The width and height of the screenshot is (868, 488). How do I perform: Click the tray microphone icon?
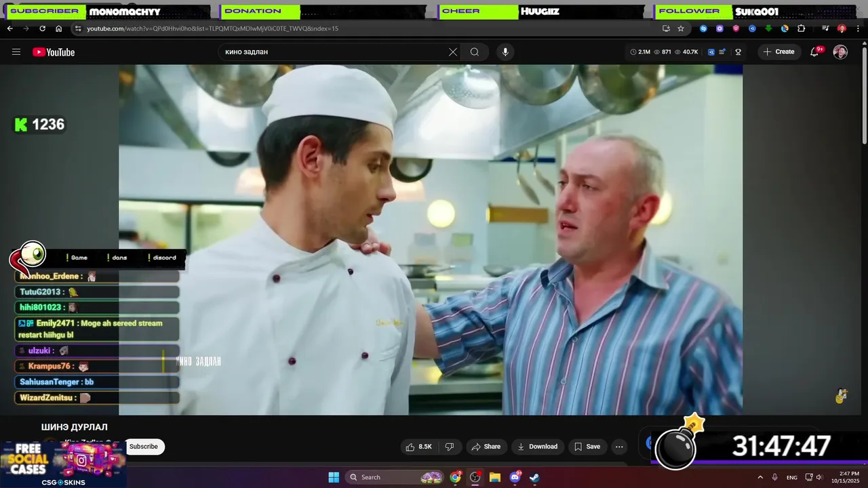775,477
